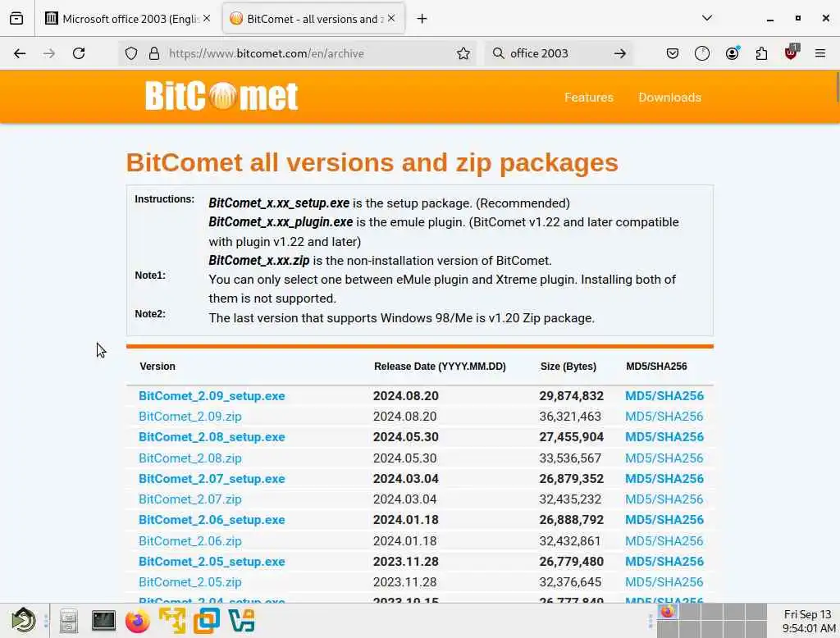Select the size value 29,874,832
Screen dimensions: 840x638
[571, 396]
